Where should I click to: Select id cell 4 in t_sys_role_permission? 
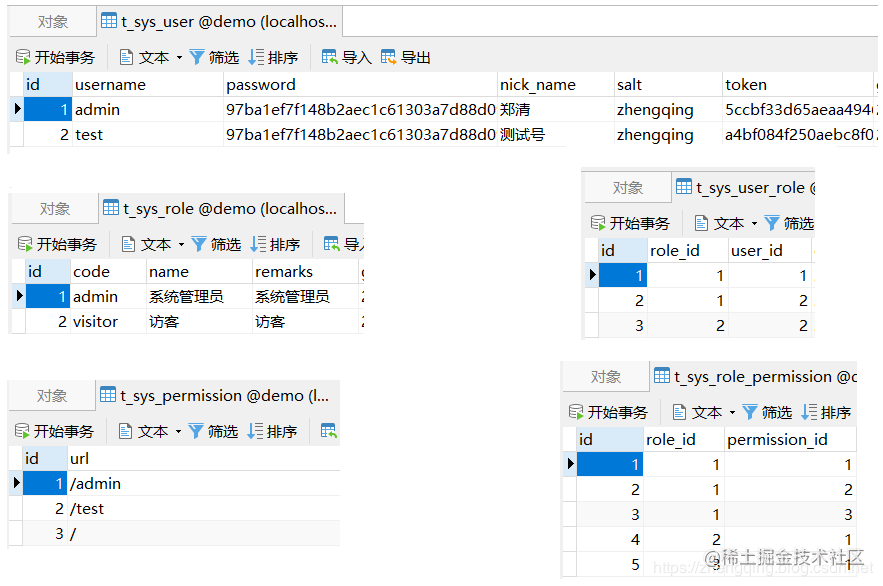(x=610, y=539)
